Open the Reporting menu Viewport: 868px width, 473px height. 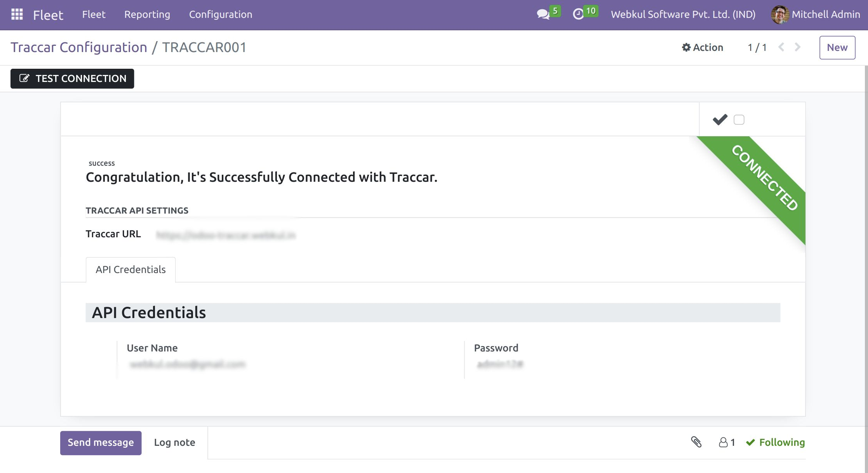pos(147,14)
